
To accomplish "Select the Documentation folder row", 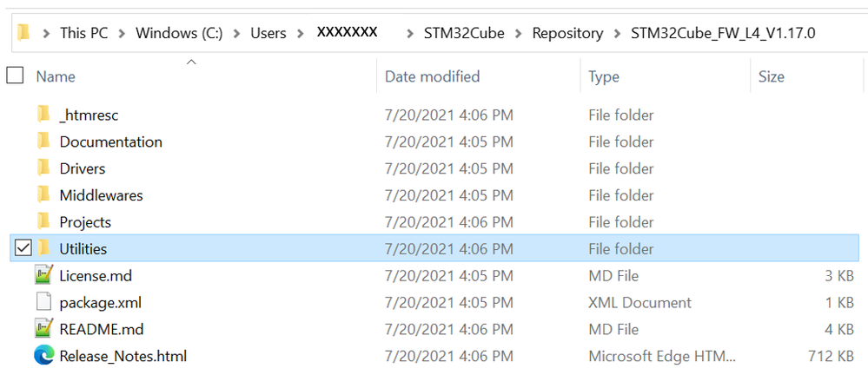I will point(110,141).
